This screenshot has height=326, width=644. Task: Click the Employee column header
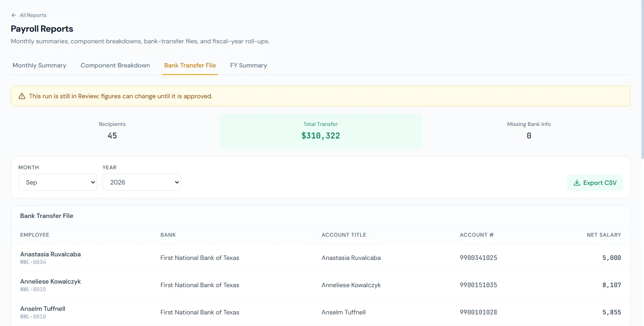(x=35, y=235)
